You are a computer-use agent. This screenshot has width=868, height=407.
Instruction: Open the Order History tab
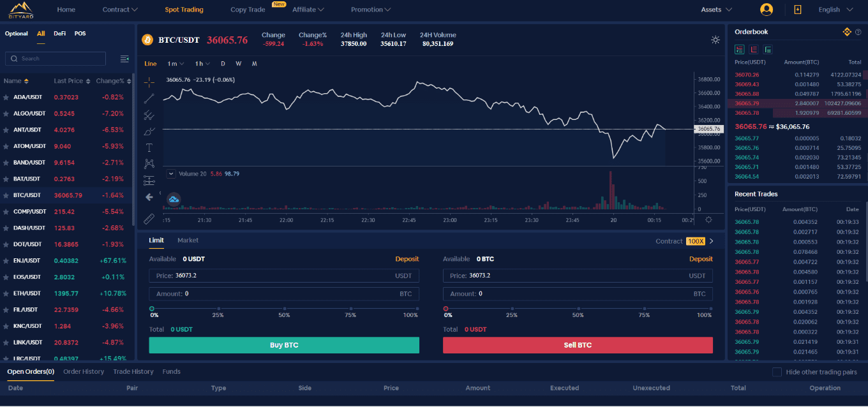pos(84,371)
